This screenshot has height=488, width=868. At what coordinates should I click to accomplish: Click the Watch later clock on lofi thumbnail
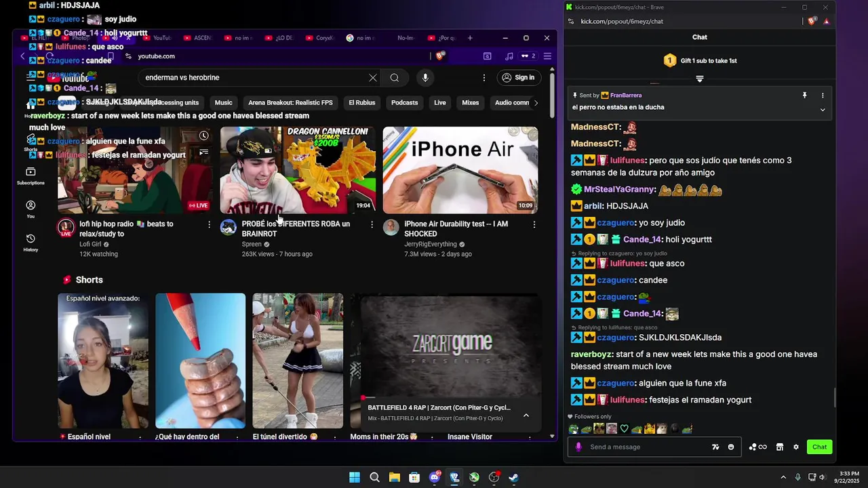click(x=203, y=136)
